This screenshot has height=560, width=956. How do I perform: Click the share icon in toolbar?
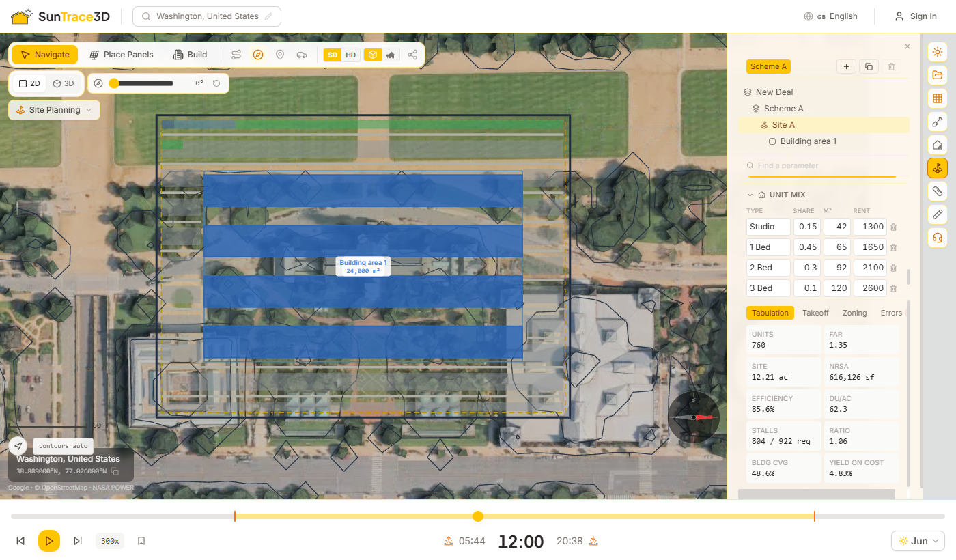412,55
